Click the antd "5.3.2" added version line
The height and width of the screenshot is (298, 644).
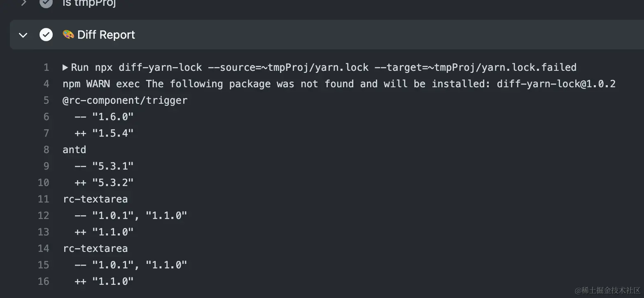point(104,183)
